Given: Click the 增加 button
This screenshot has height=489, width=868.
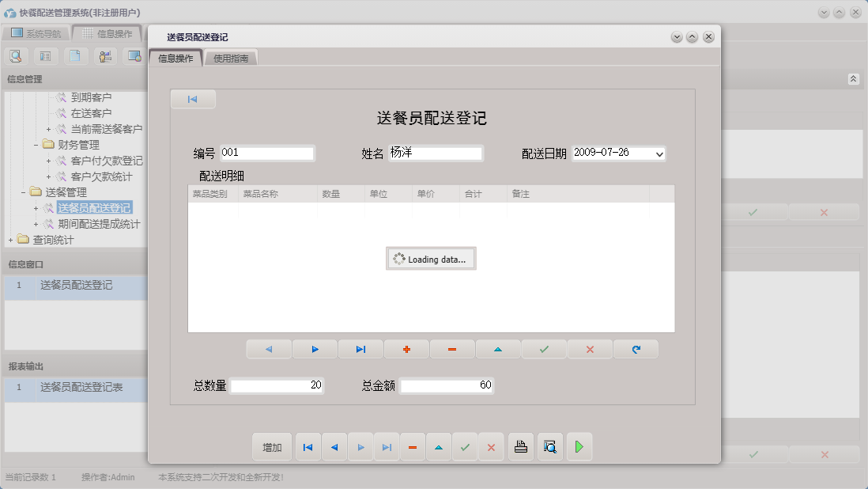Looking at the screenshot, I should tap(272, 447).
